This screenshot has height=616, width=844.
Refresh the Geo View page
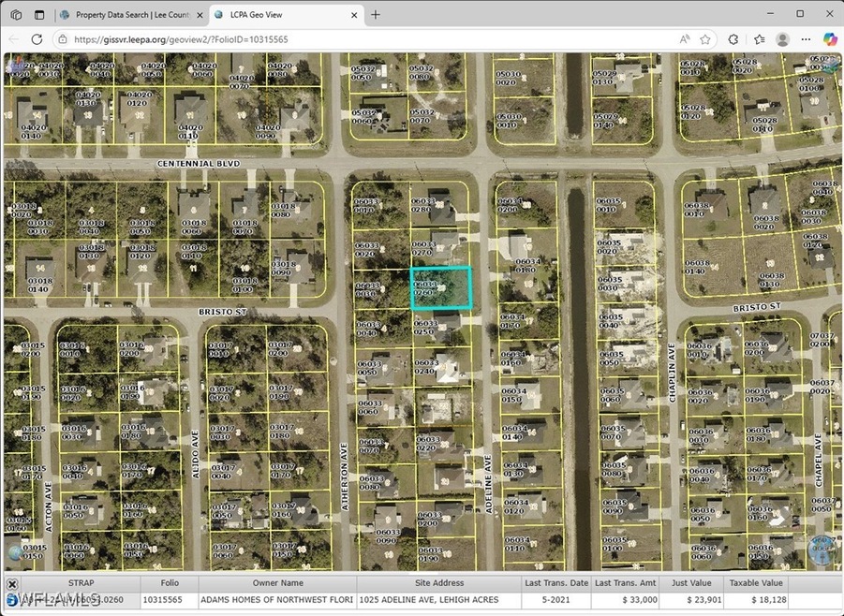click(37, 39)
